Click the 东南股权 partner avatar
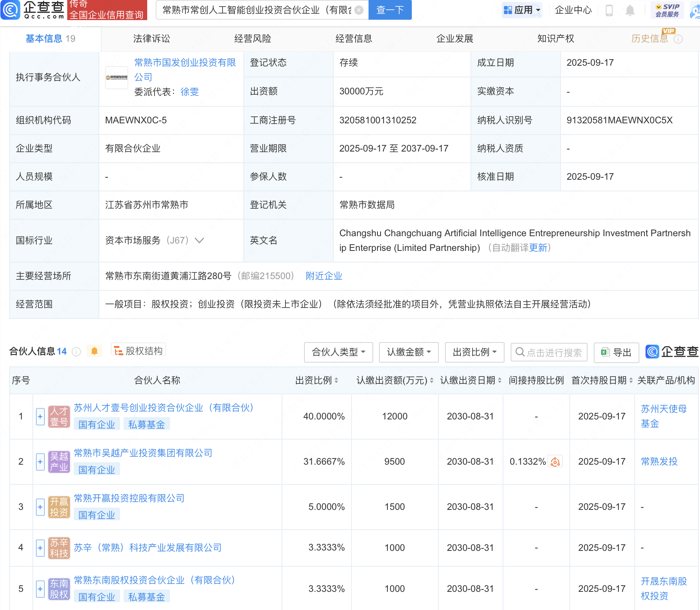Viewport: 700px width, 610px height. 59,589
